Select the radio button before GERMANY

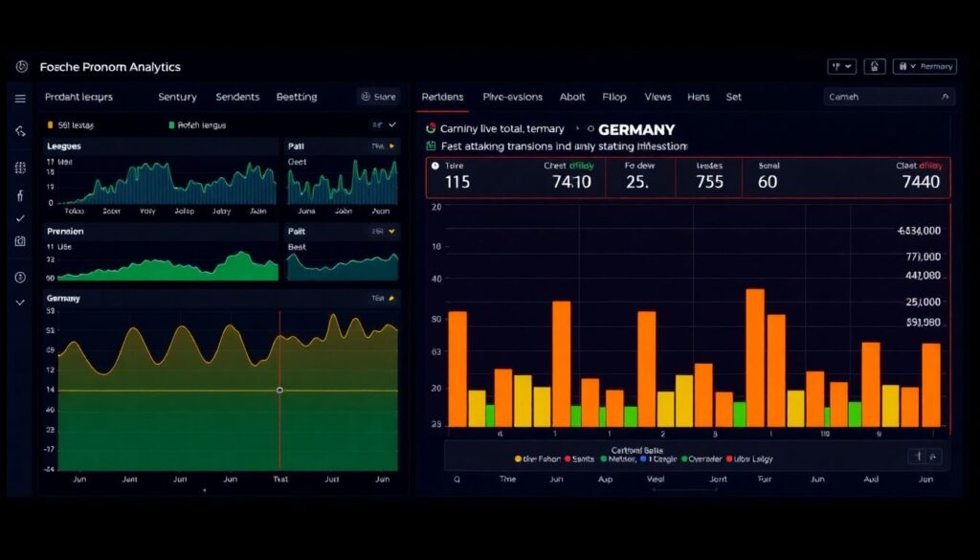590,129
